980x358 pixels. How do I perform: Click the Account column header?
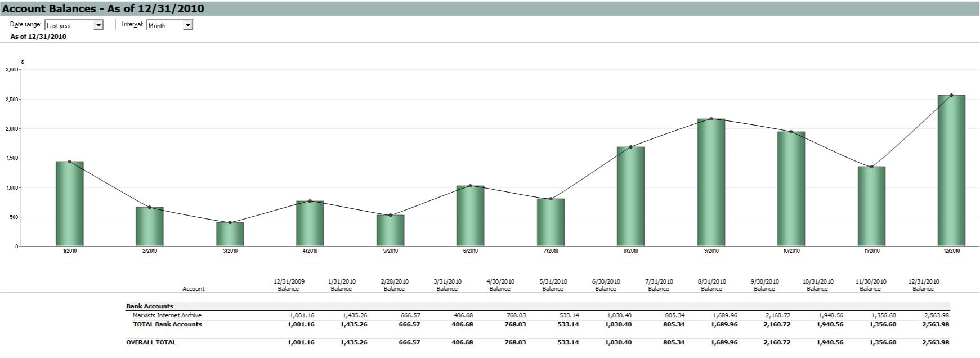point(193,289)
